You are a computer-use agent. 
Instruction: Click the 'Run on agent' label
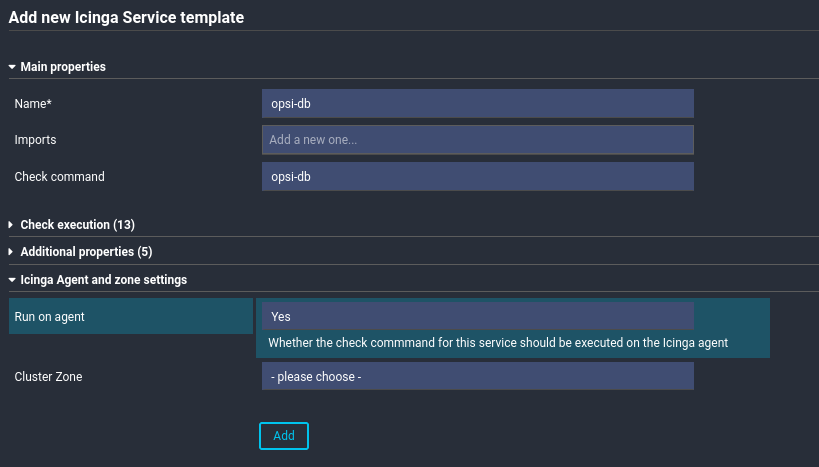50,317
